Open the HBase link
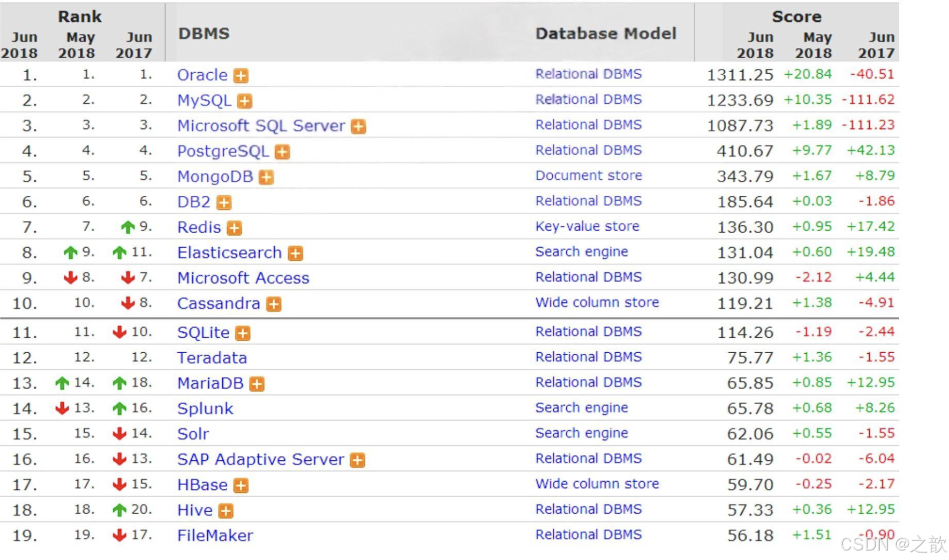This screenshot has width=949, height=560. [x=202, y=485]
